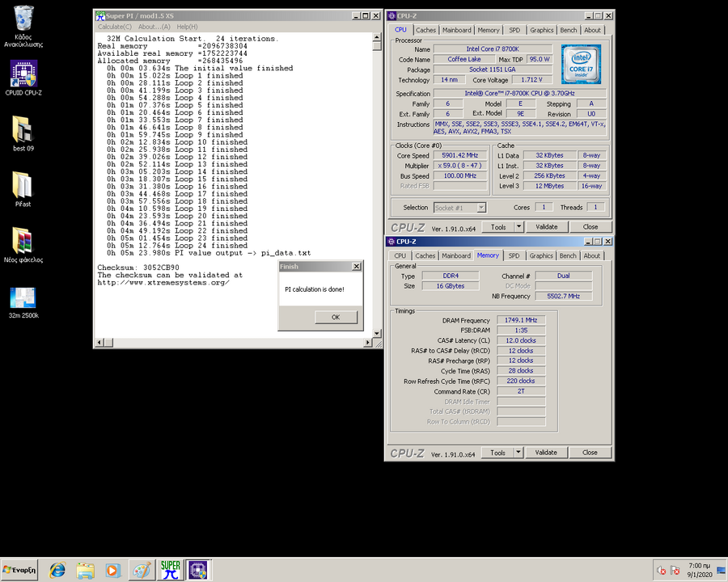Switch to Super PI in the taskbar
The image size is (728, 582).
(x=171, y=570)
